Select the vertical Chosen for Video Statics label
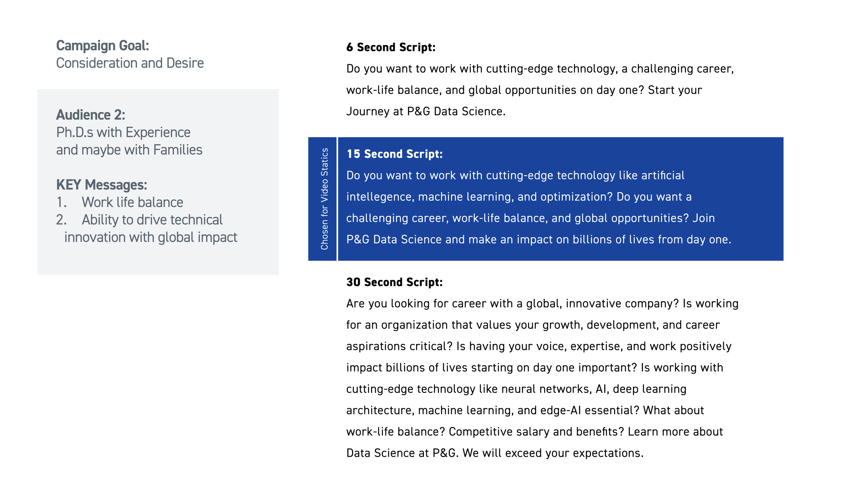Viewport: 868px width, 488px height. [x=324, y=199]
